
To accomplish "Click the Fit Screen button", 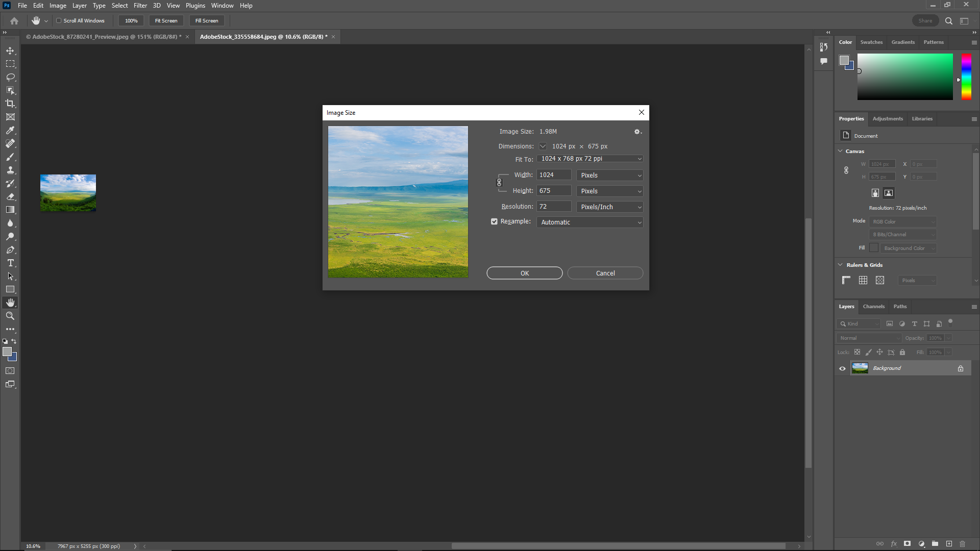I will click(166, 21).
